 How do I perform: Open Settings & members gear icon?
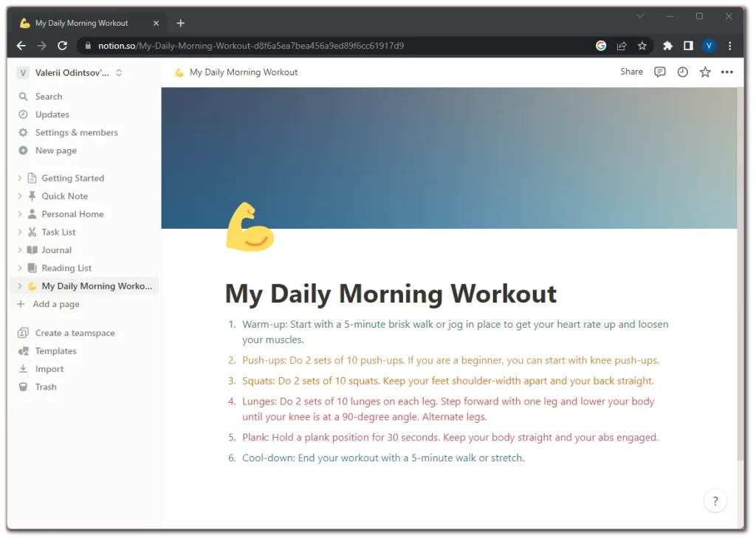23,132
